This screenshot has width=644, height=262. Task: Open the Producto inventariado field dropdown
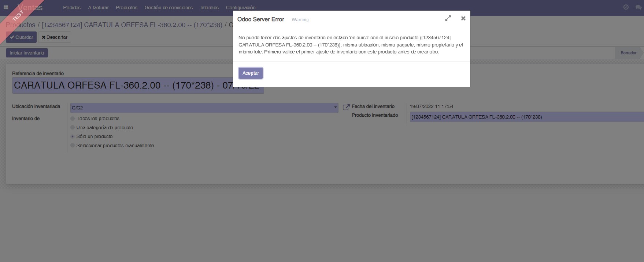click(526, 117)
